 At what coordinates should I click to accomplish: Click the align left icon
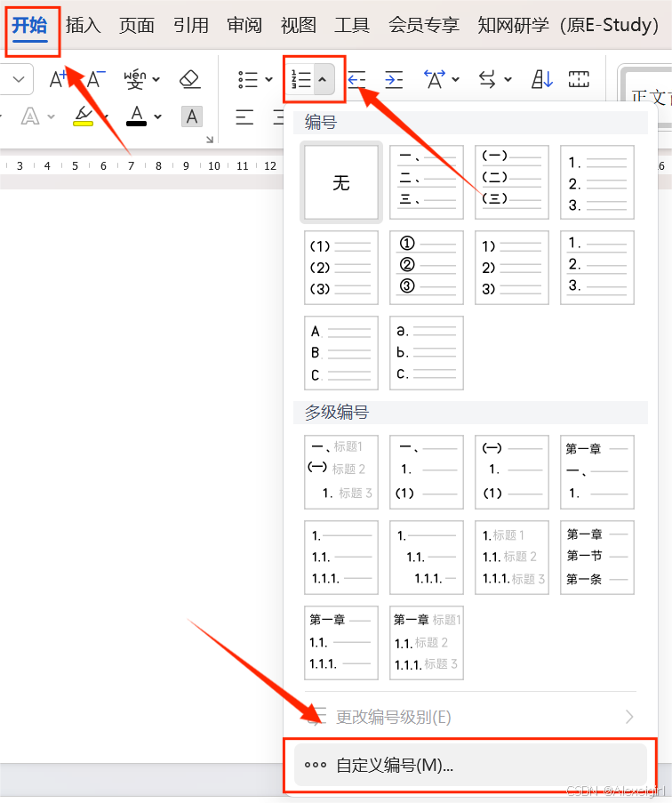244,117
